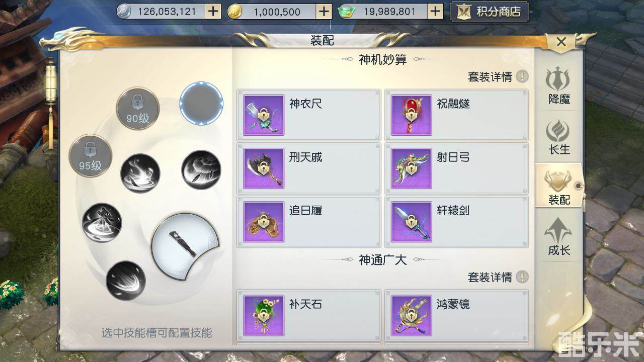Image resolution: width=644 pixels, height=362 pixels.
Task: Select the 祝融燧 item icon
Action: (x=412, y=115)
